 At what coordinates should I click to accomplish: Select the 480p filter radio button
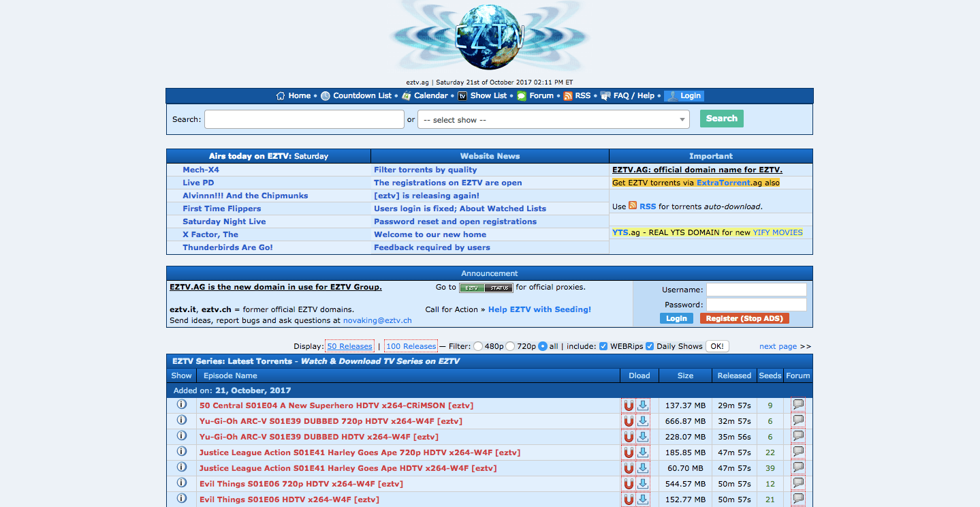(478, 346)
